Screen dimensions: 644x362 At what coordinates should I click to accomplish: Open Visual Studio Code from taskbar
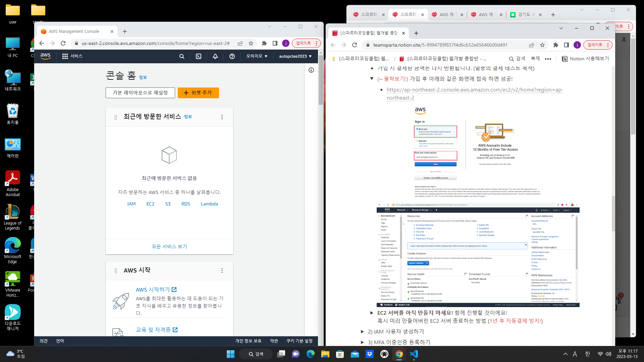coord(414,354)
